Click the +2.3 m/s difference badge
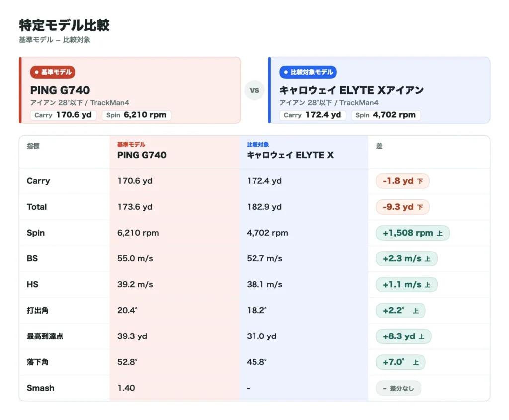The height and width of the screenshot is (420, 509). pos(407,258)
